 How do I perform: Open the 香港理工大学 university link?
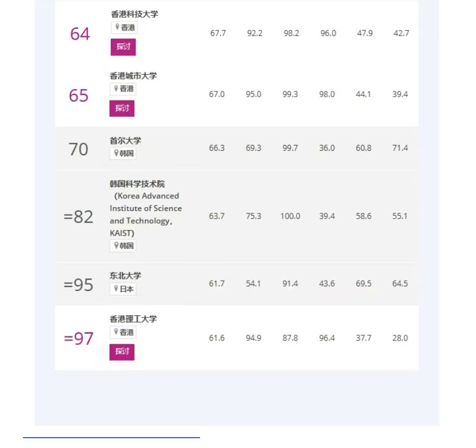133,319
